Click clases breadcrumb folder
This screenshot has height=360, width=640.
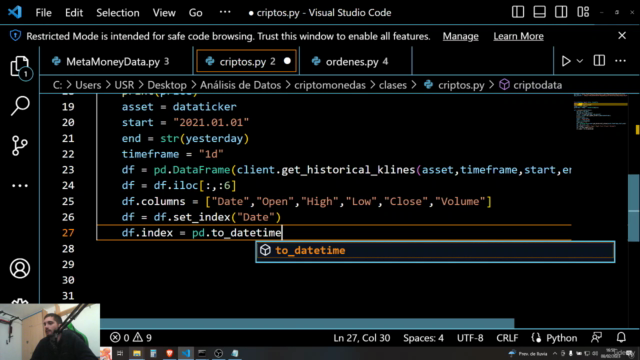pyautogui.click(x=393, y=85)
